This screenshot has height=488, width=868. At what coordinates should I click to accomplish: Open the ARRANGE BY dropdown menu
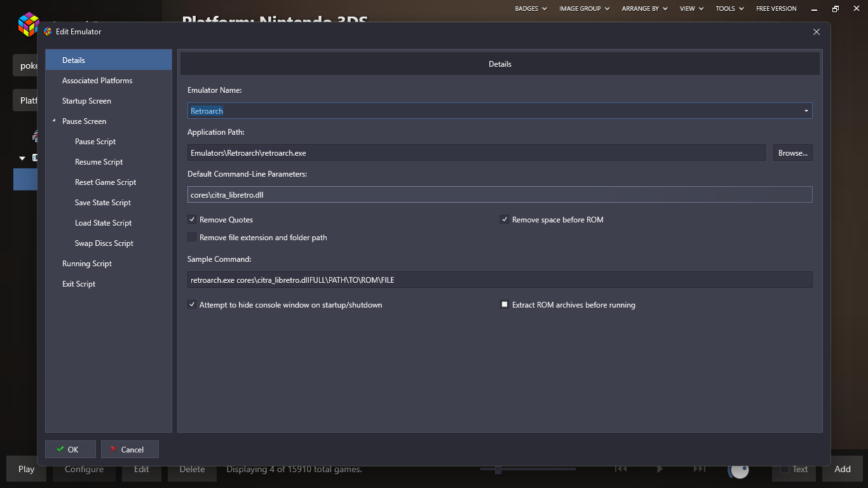(644, 8)
